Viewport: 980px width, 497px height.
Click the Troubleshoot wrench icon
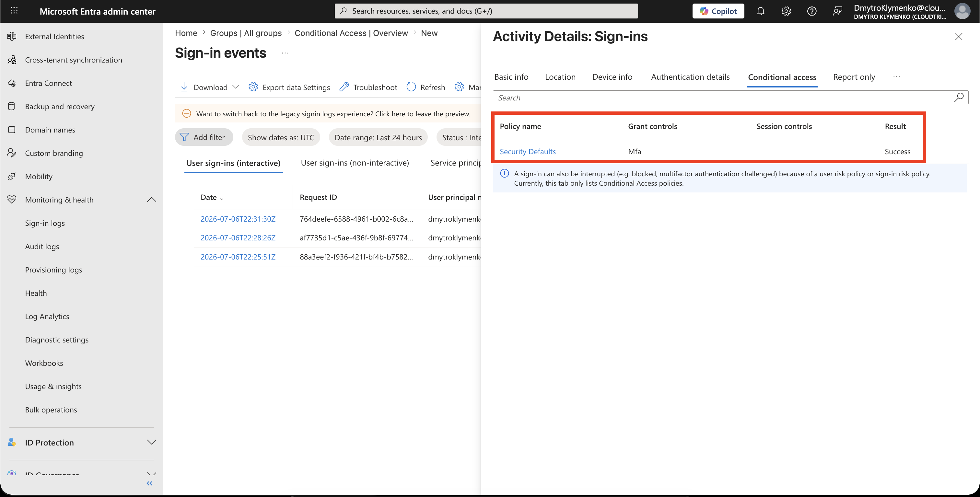point(344,87)
